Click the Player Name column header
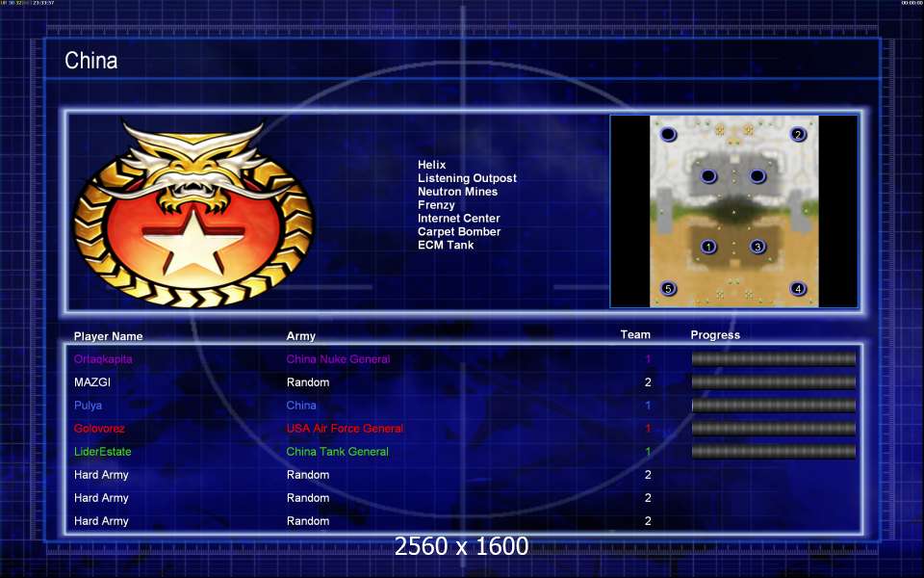924x578 pixels. (108, 336)
